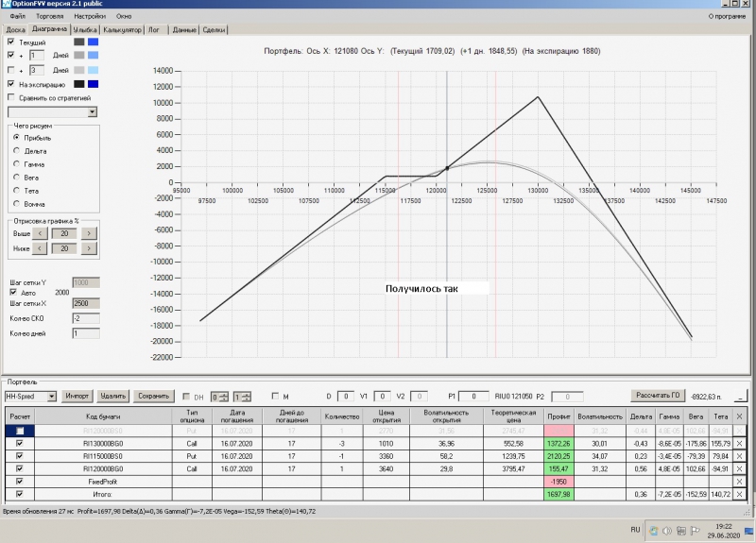Decrease the Выше percent with left arrow
The image size is (756, 543).
click(40, 233)
